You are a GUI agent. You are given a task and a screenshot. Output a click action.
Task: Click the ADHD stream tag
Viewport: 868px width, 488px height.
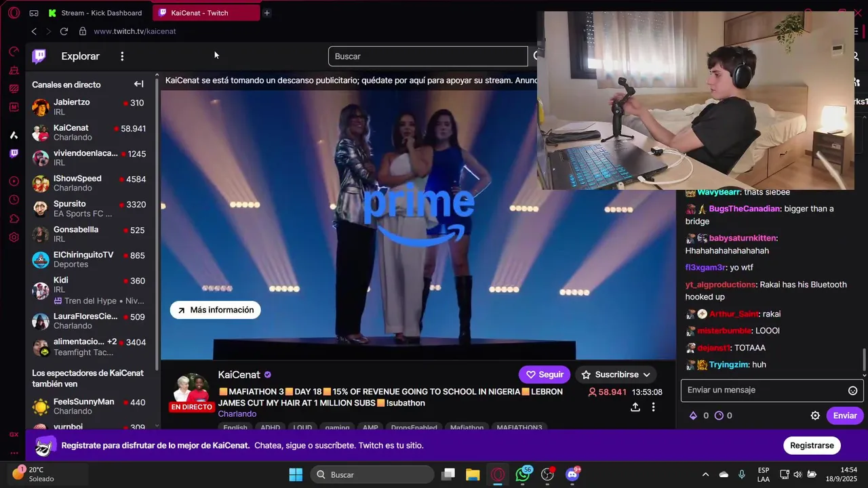point(270,428)
